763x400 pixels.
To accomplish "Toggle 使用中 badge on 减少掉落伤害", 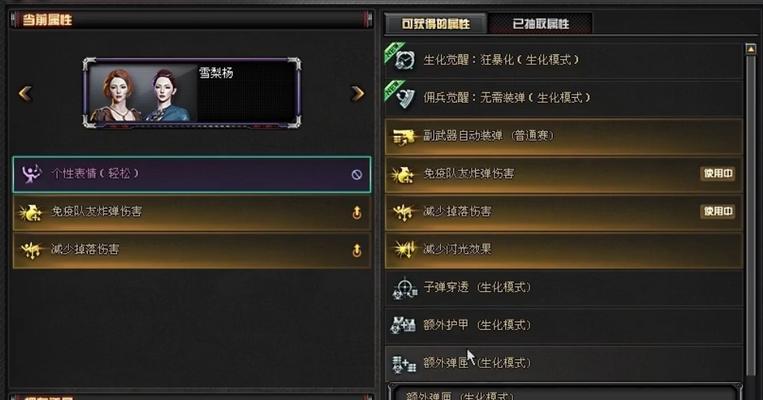I will tap(717, 211).
